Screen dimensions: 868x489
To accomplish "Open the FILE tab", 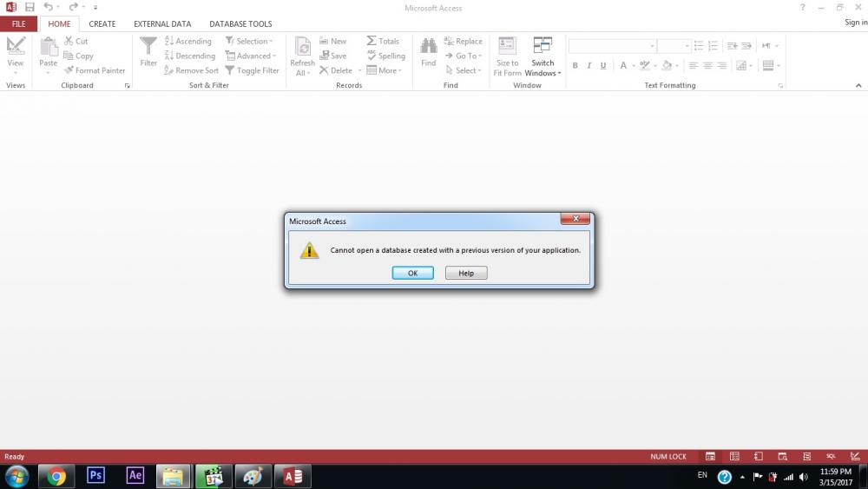I will [19, 23].
